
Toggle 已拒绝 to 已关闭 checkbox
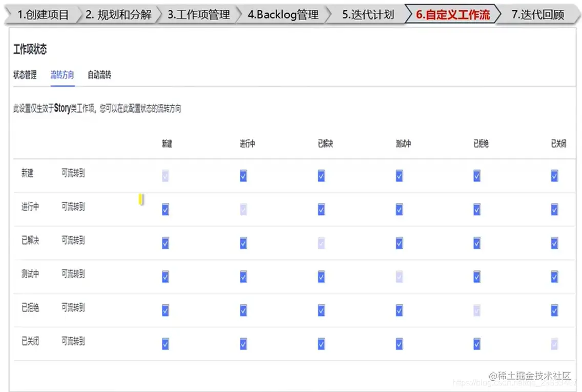(554, 310)
